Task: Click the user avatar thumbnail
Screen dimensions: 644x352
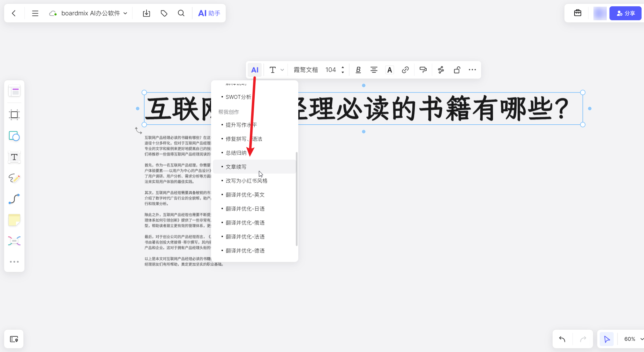Action: [600, 13]
